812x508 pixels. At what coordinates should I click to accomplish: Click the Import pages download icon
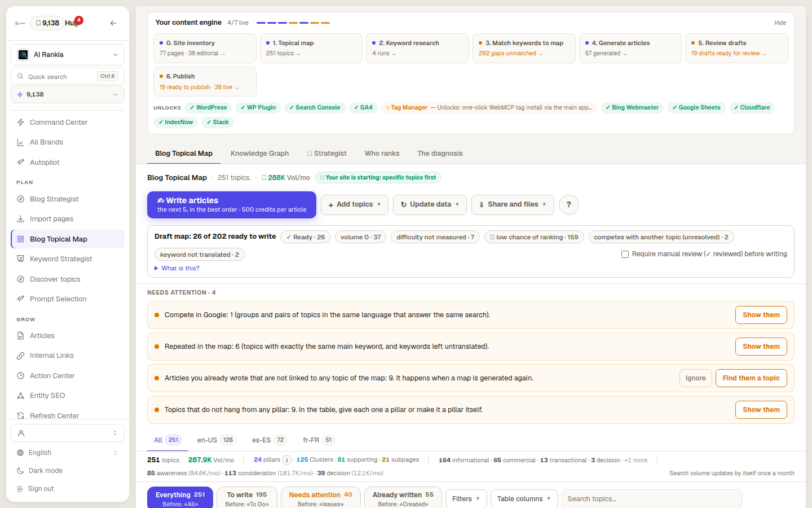tap(20, 219)
